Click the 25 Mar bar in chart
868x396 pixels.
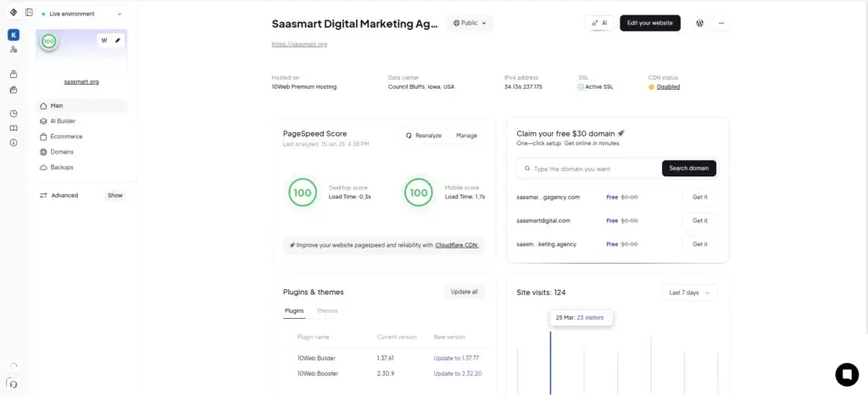pos(550,363)
